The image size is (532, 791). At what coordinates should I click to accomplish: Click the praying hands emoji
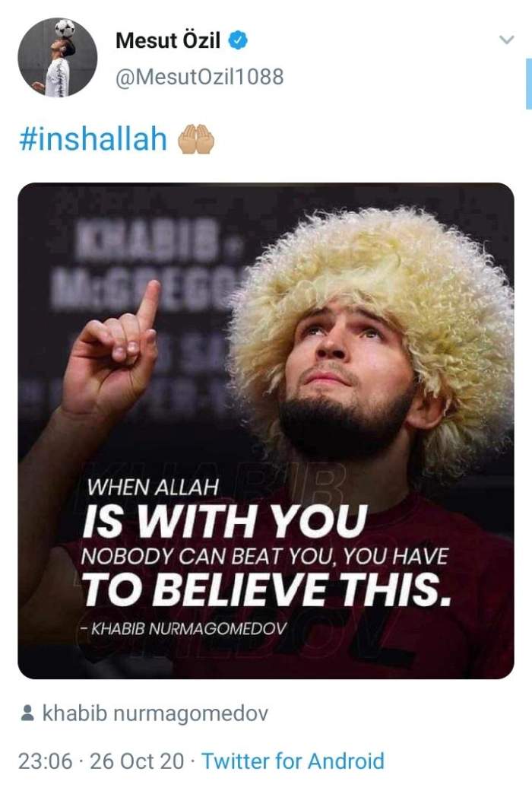point(196,138)
